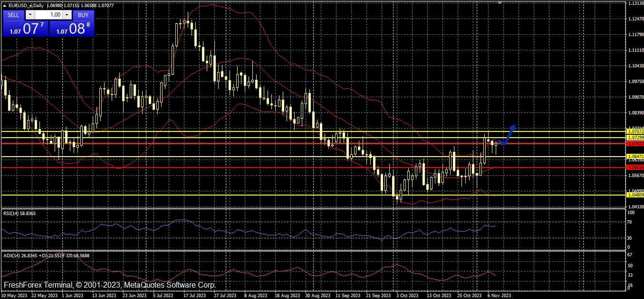Click the 1.00 volume input field
Screen dimensions: 644x299
coord(49,15)
